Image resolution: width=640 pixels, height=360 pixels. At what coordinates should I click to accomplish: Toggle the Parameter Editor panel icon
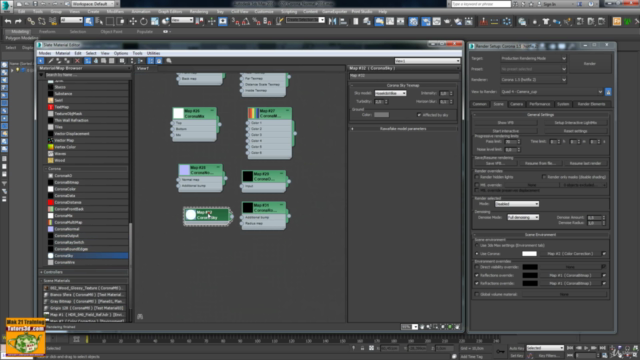tap(159, 61)
